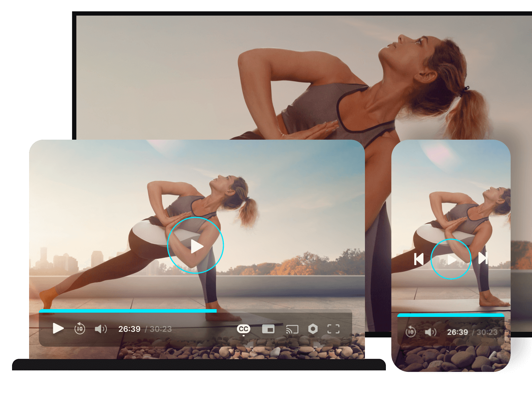Image resolution: width=532 pixels, height=397 pixels.
Task: Click the phone player's cyan progress bar
Action: point(450,315)
